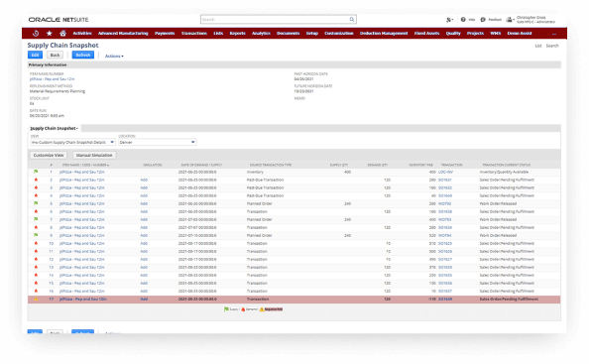Select the Supply Chain Snapshot subtab
The image size is (589, 364).
point(55,129)
